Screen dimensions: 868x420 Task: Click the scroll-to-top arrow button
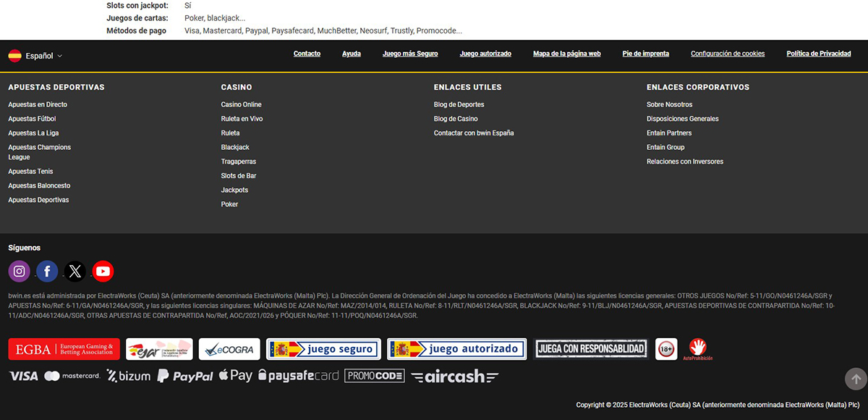point(856,379)
